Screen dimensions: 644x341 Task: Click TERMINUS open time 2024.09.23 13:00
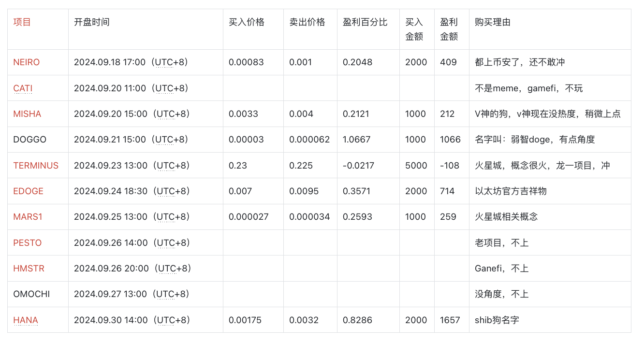click(133, 166)
